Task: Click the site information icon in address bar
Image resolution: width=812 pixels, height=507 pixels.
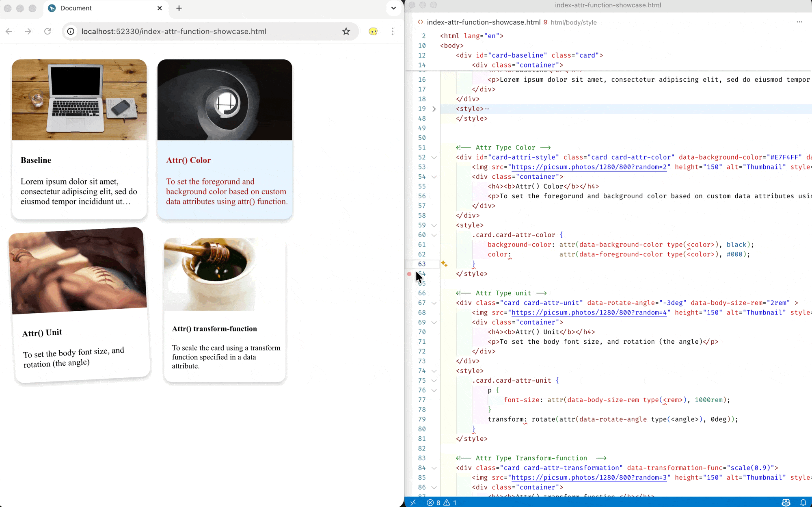Action: tap(71, 31)
